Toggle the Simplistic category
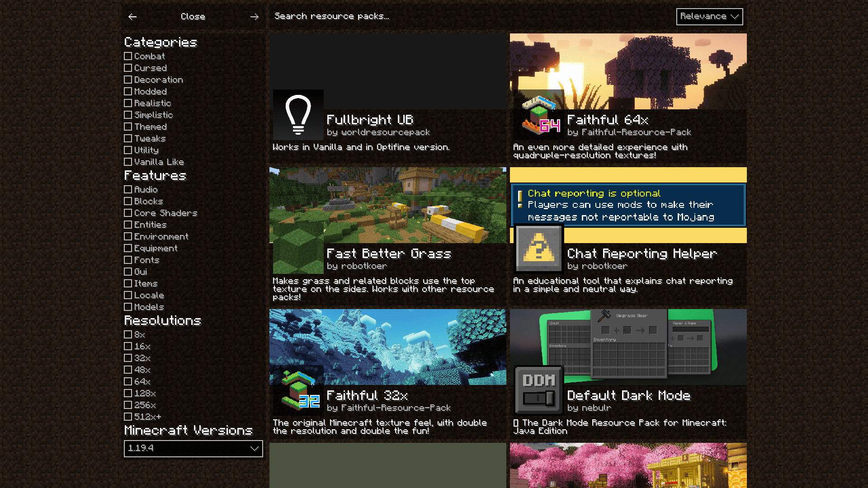Screen dimensions: 868x488 [x=128, y=115]
